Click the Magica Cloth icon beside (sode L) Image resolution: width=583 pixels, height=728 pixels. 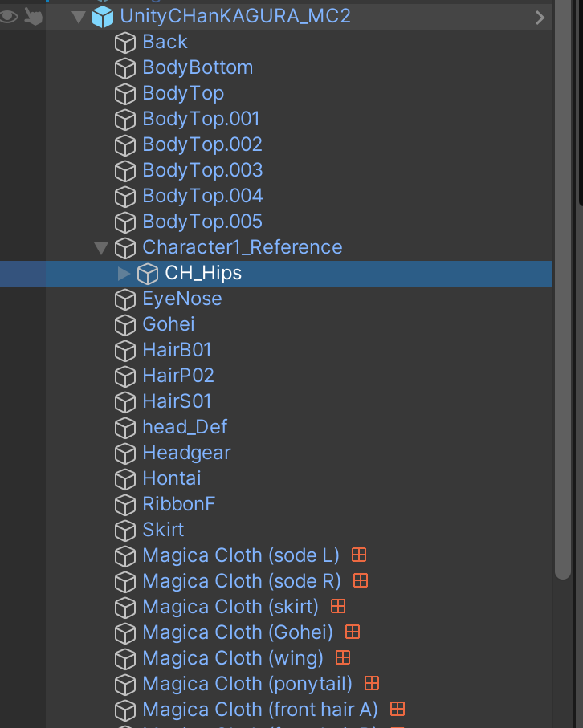[x=358, y=555]
